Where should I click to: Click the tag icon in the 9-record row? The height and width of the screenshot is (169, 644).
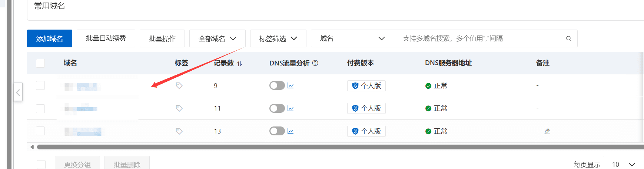click(x=179, y=86)
